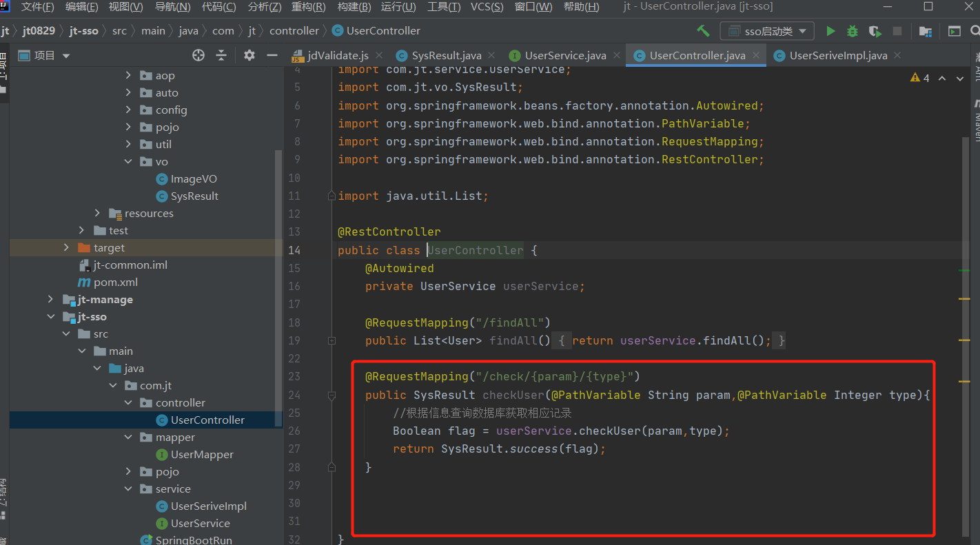Select jt-common.iml file in tree
This screenshot has height=545, width=980.
123,265
